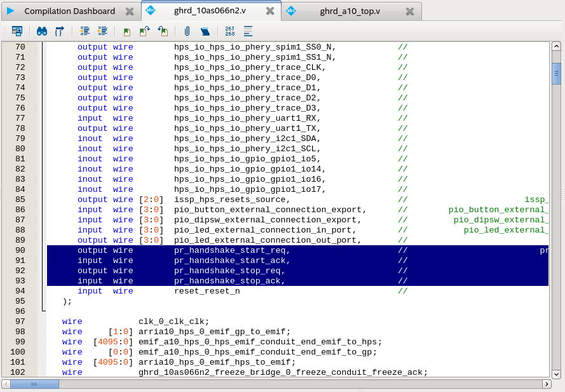Screen dimensions: 565x392
Task: Open the ghrd_a10_top.v tab
Action: [x=350, y=11]
